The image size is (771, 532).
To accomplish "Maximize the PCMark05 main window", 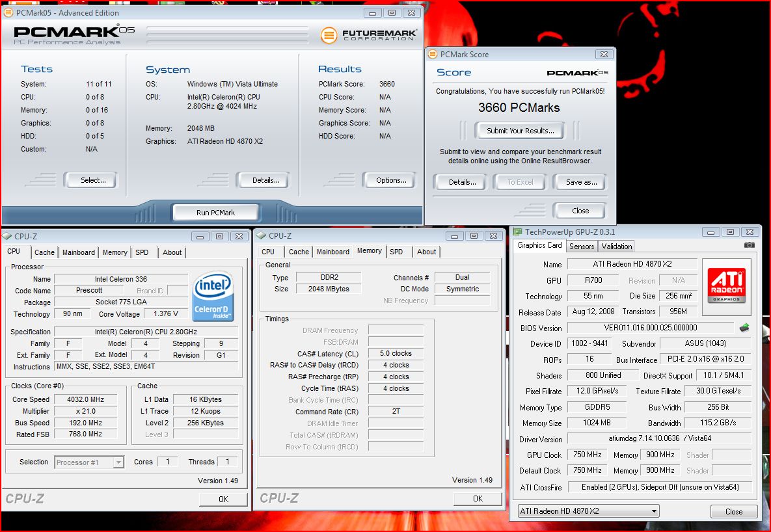I will 392,13.
